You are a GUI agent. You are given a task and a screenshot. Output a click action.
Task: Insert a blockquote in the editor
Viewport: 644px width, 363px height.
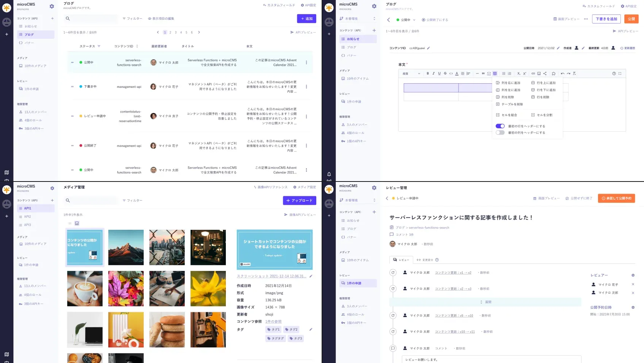pos(483,73)
